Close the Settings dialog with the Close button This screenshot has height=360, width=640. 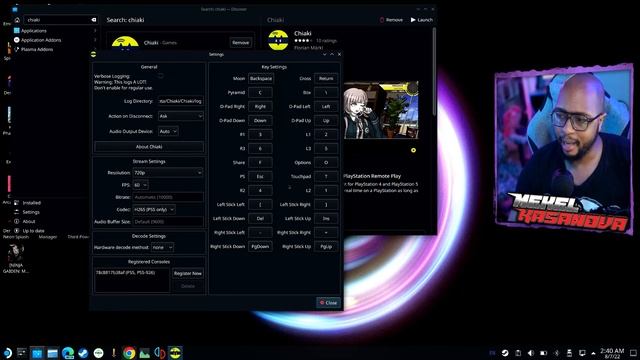(329, 302)
